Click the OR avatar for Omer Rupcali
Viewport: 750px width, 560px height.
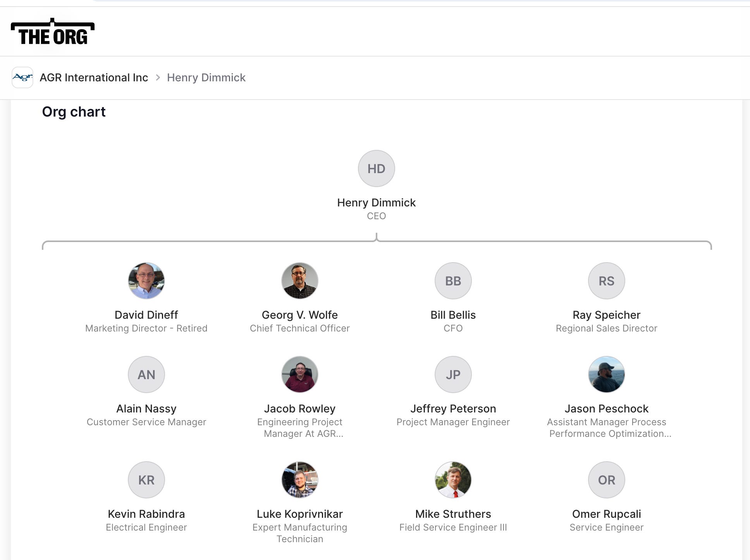(607, 480)
